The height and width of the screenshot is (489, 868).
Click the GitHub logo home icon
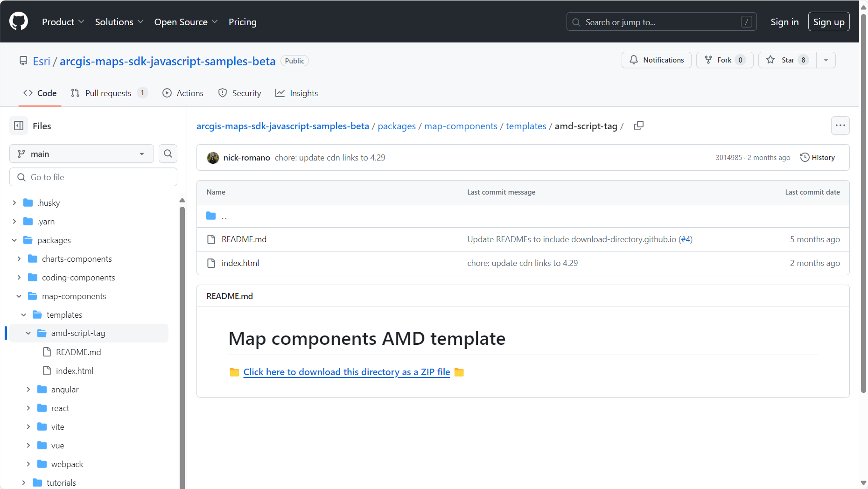tap(19, 21)
